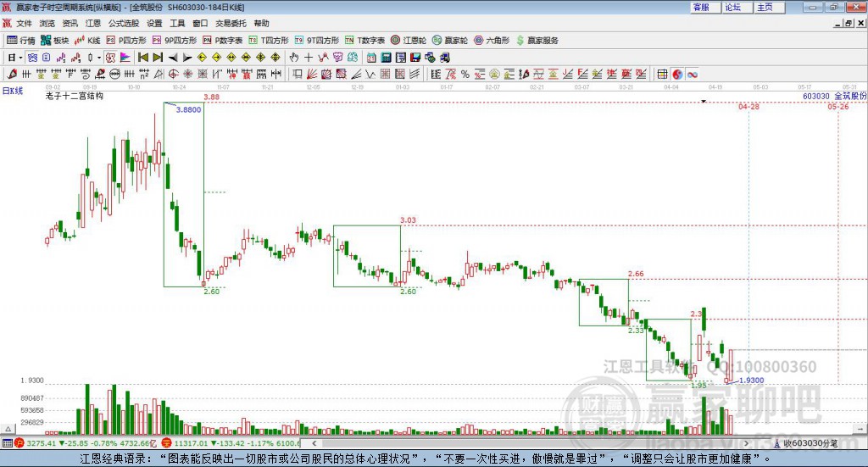Open the 交易委托 menu

pyautogui.click(x=231, y=23)
